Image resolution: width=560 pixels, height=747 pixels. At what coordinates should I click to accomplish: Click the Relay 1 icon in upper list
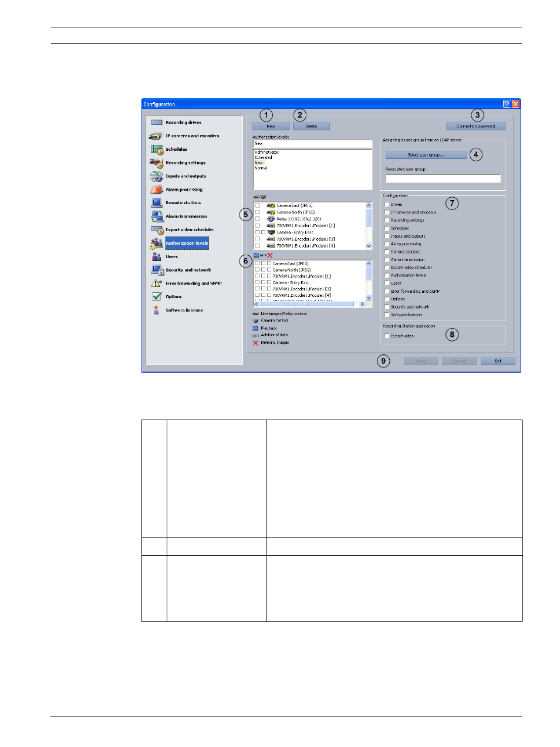pyautogui.click(x=271, y=219)
